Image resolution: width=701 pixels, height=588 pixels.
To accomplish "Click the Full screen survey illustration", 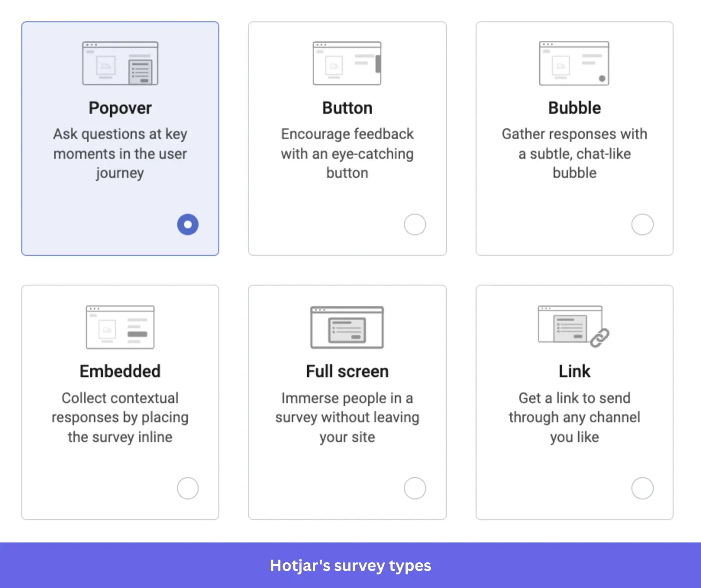I will coord(347,327).
